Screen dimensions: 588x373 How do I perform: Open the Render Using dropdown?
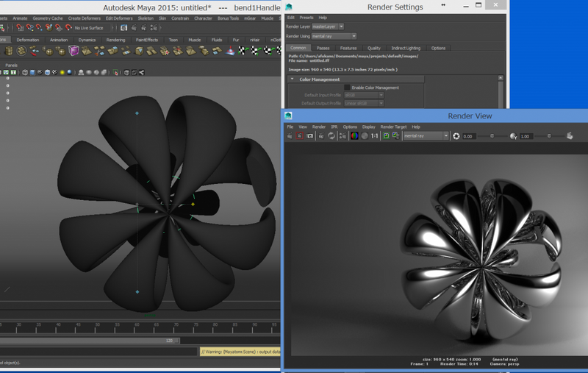(x=333, y=35)
